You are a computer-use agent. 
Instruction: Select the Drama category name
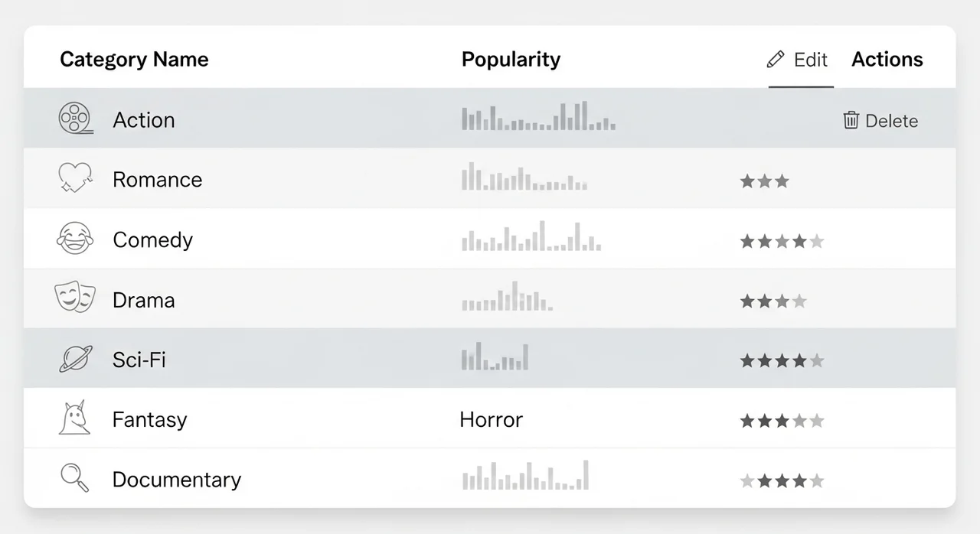(x=143, y=300)
